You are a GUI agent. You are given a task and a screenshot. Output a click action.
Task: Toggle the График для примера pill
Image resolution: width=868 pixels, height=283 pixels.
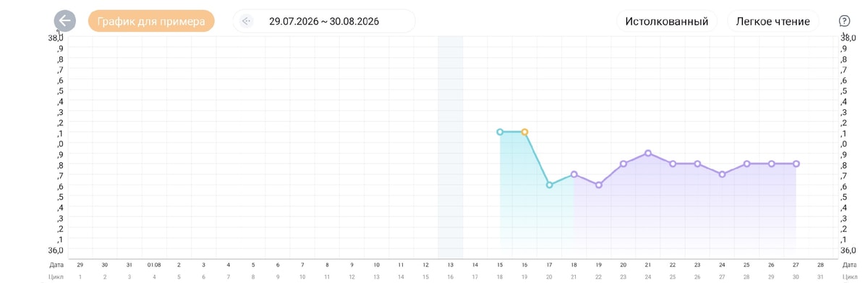[151, 21]
